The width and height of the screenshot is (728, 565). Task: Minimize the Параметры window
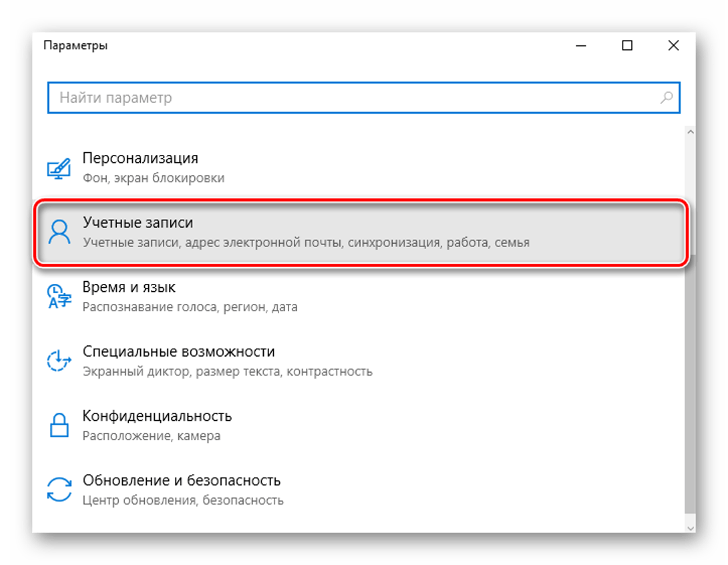pos(580,45)
